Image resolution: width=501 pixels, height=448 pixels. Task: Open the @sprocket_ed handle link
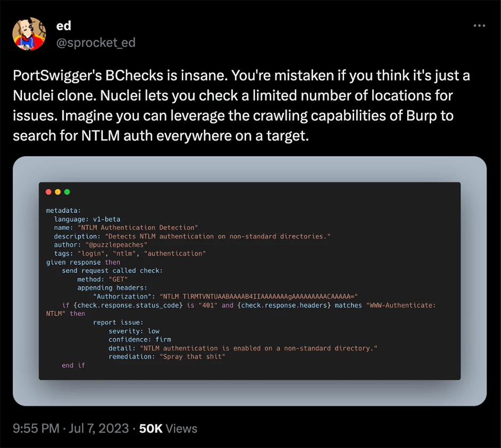96,43
